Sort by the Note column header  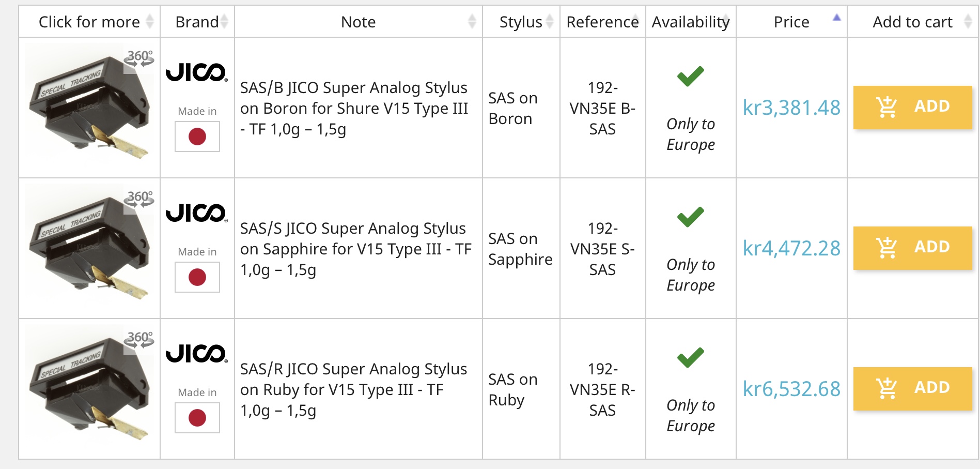[358, 22]
